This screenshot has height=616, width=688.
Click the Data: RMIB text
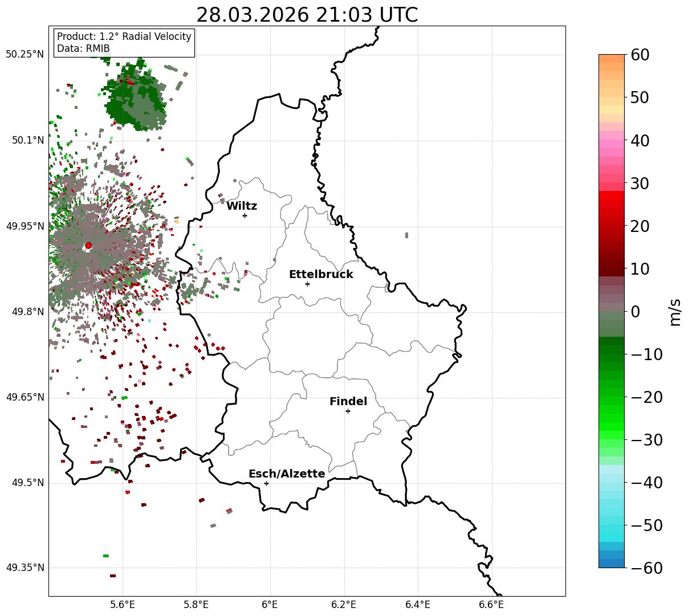click(x=83, y=48)
